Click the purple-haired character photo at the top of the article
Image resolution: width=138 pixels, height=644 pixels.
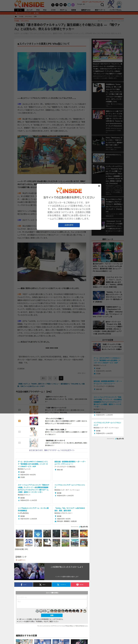coord(52,71)
